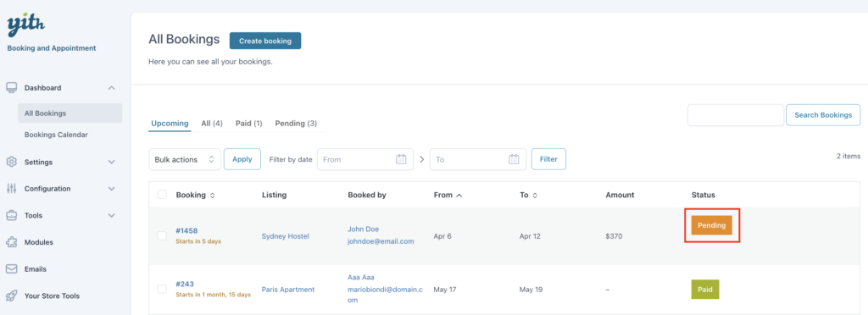The width and height of the screenshot is (868, 315).
Task: Open booking #243 link
Action: pos(185,284)
